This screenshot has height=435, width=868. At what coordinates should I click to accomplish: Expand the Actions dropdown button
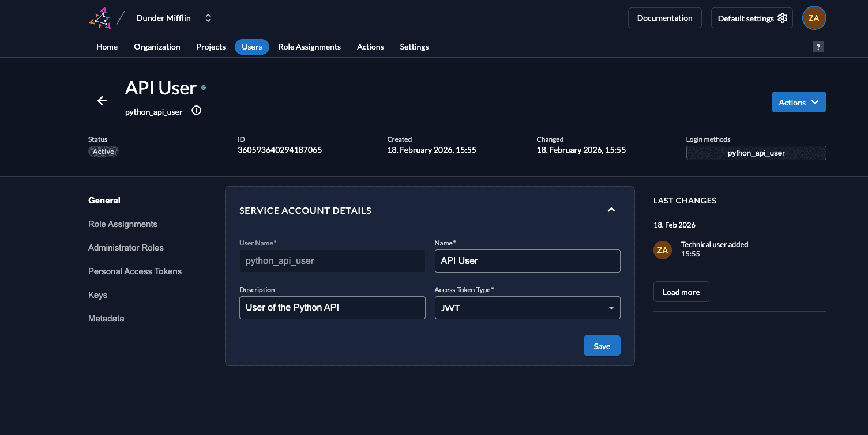pyautogui.click(x=798, y=102)
